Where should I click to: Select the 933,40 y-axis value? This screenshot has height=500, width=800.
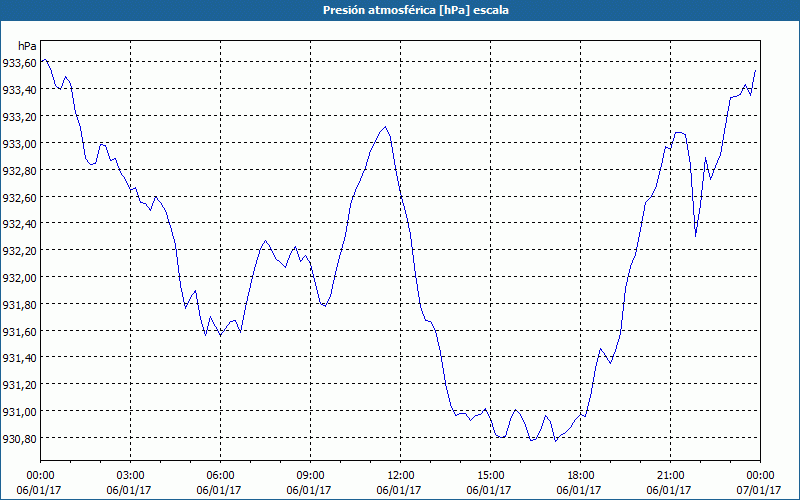point(19,90)
